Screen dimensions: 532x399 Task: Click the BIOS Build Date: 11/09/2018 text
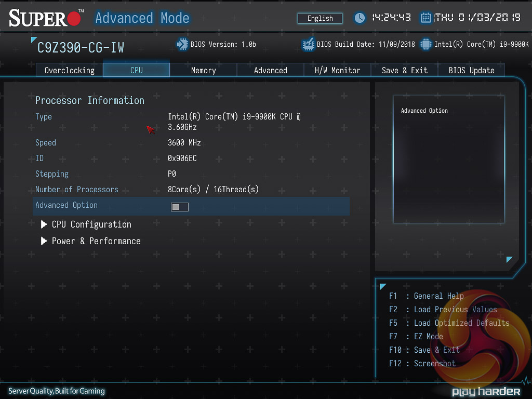[x=366, y=45]
